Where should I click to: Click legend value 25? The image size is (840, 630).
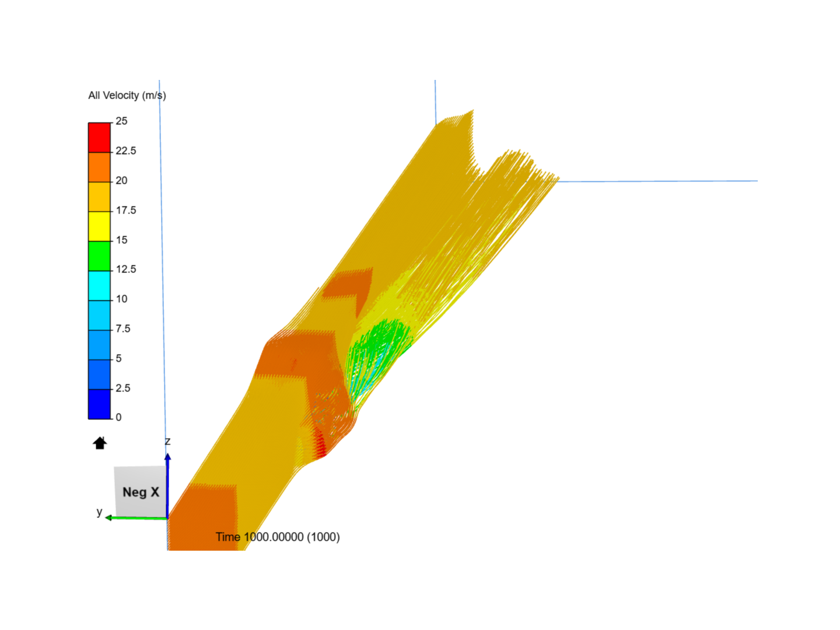(121, 121)
